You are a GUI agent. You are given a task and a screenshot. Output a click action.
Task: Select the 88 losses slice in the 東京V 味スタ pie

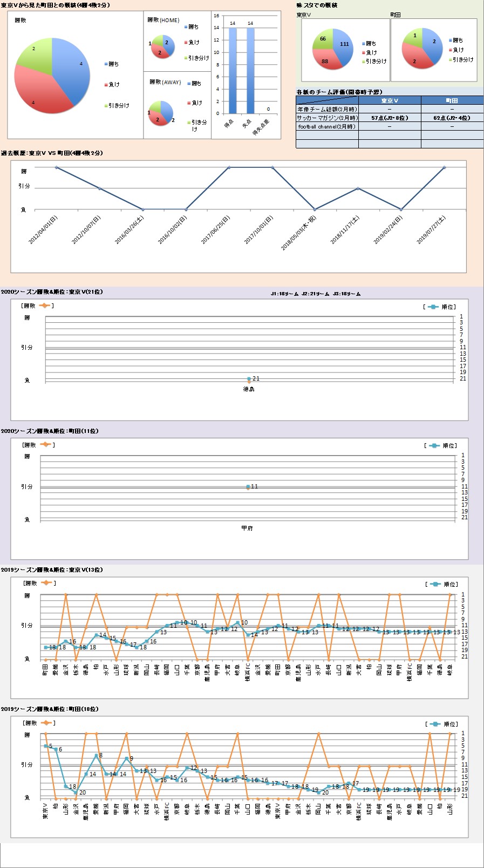pyautogui.click(x=326, y=60)
